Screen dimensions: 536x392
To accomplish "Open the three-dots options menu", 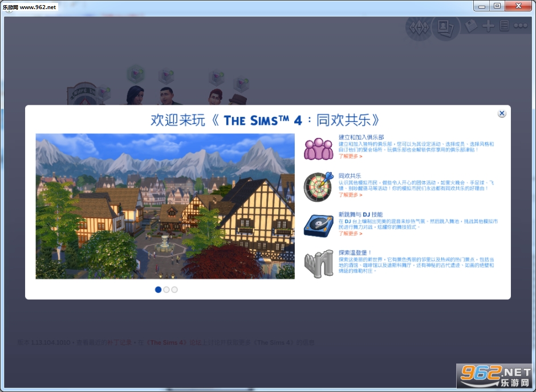I will click(520, 26).
